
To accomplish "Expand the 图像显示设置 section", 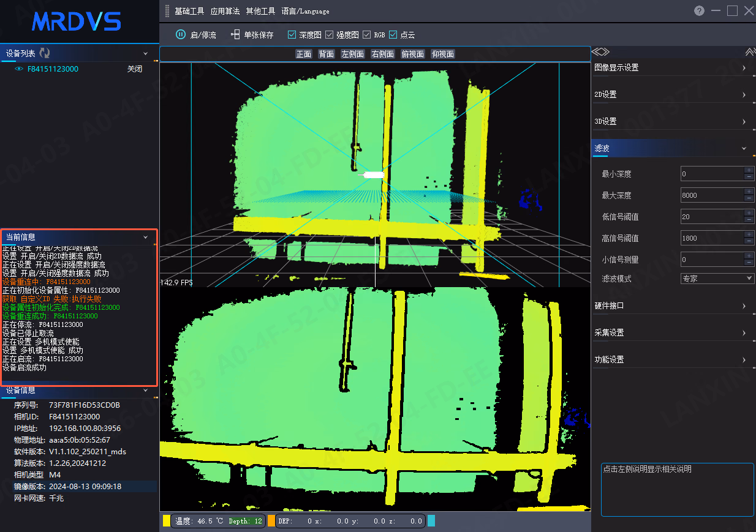I will (x=671, y=67).
